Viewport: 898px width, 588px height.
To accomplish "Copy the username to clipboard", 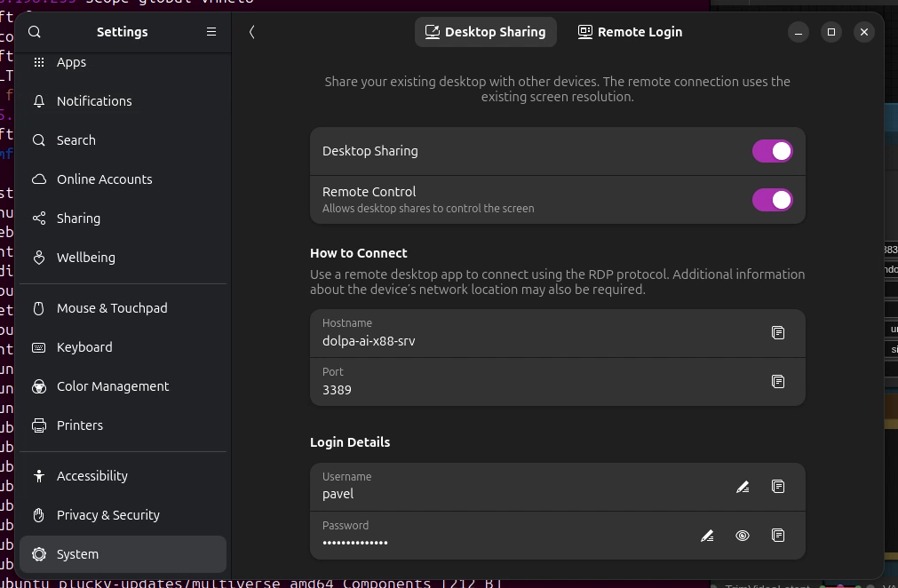I will click(x=778, y=486).
